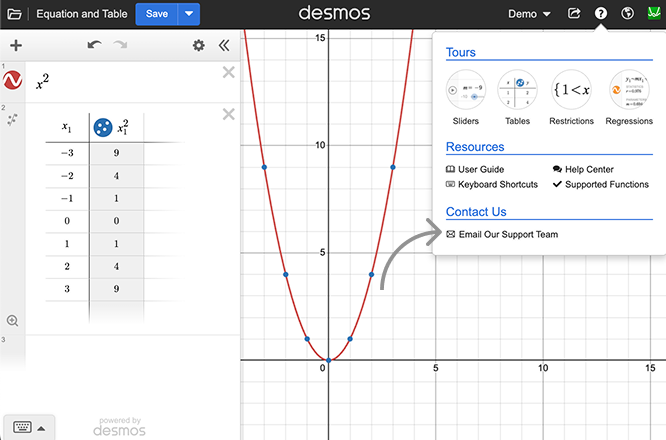The height and width of the screenshot is (440, 666).
Task: Start the Regressions tour
Action: (x=628, y=98)
